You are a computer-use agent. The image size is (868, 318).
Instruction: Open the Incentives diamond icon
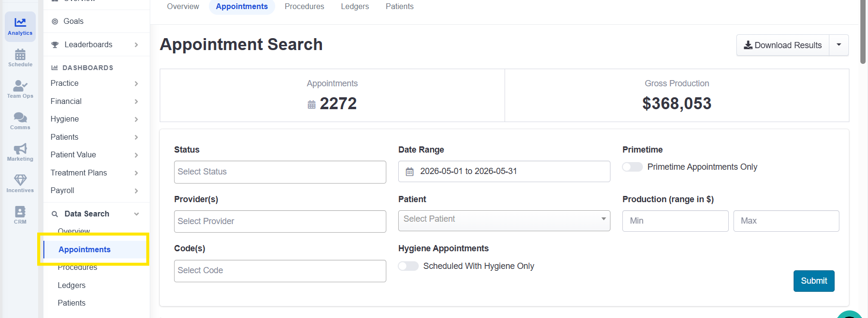(20, 180)
